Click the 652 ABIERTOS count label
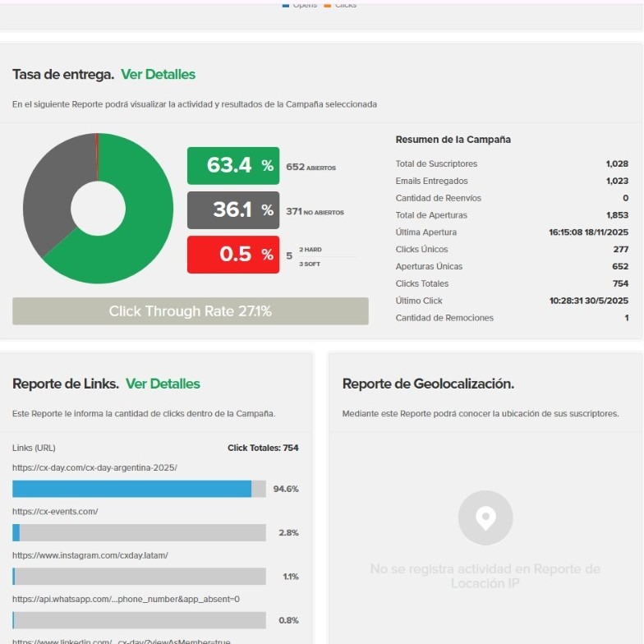 coord(310,168)
